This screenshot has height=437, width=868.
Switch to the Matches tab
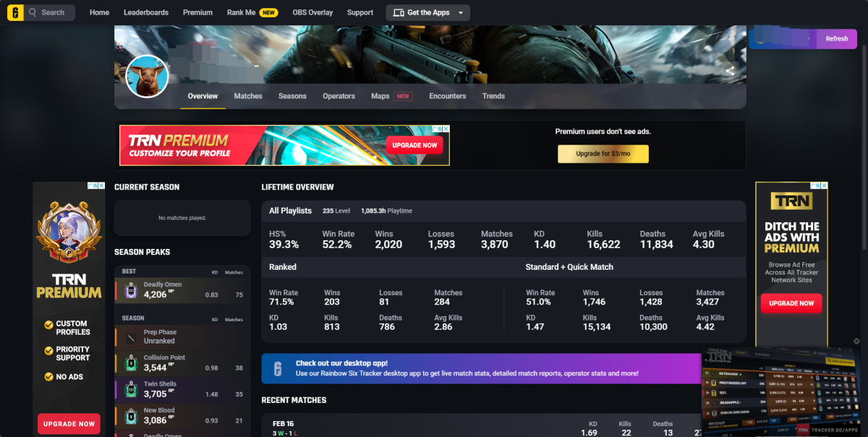coord(248,96)
